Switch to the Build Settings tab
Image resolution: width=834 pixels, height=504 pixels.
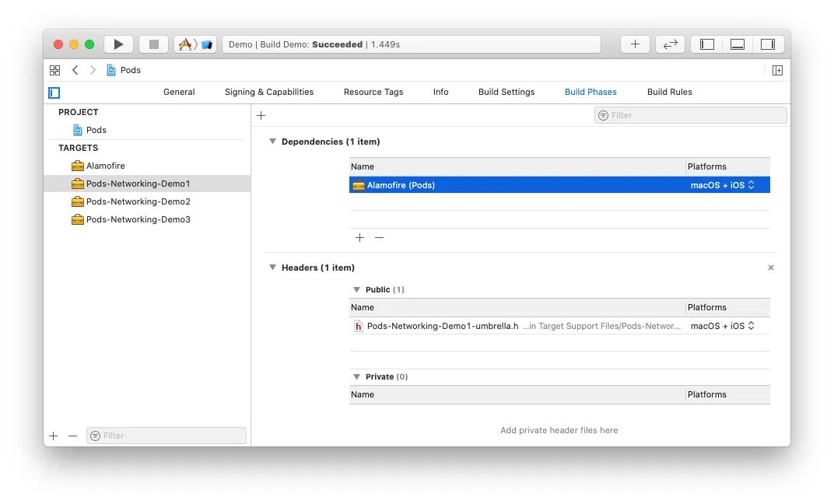(x=506, y=92)
